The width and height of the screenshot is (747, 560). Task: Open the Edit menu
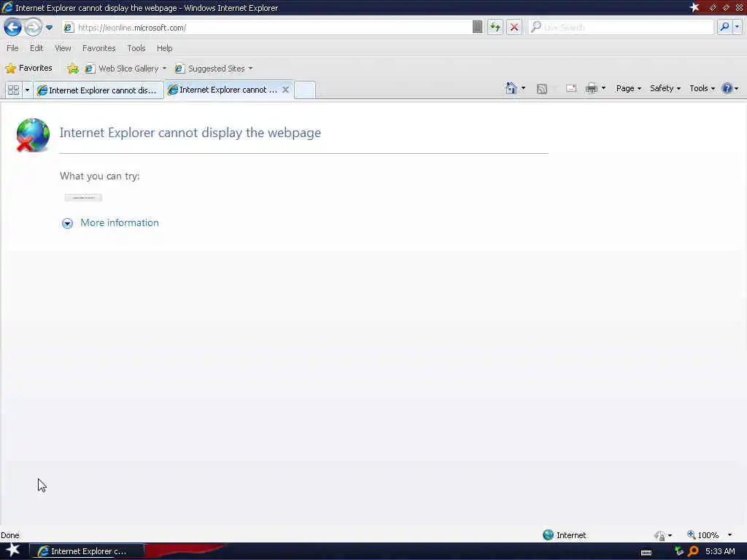pyautogui.click(x=36, y=48)
